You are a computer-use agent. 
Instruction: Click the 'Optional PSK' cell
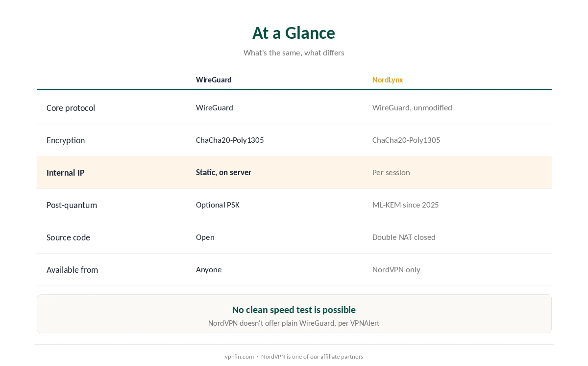tap(218, 205)
